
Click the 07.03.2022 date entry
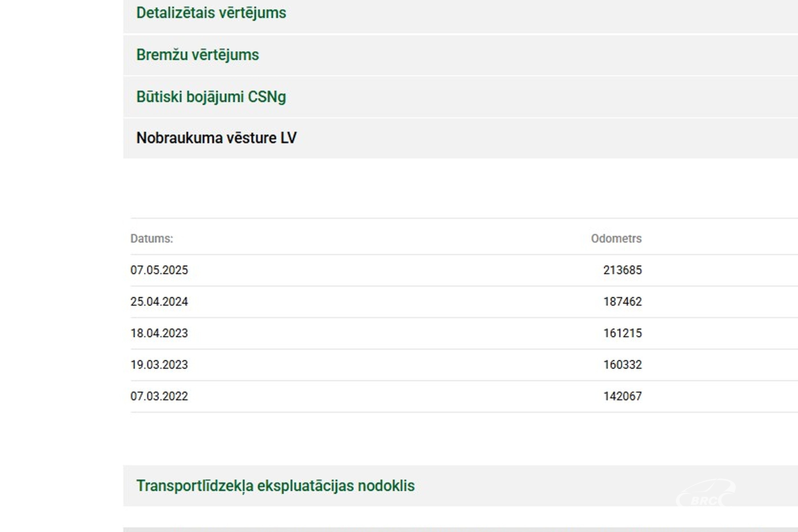click(159, 396)
